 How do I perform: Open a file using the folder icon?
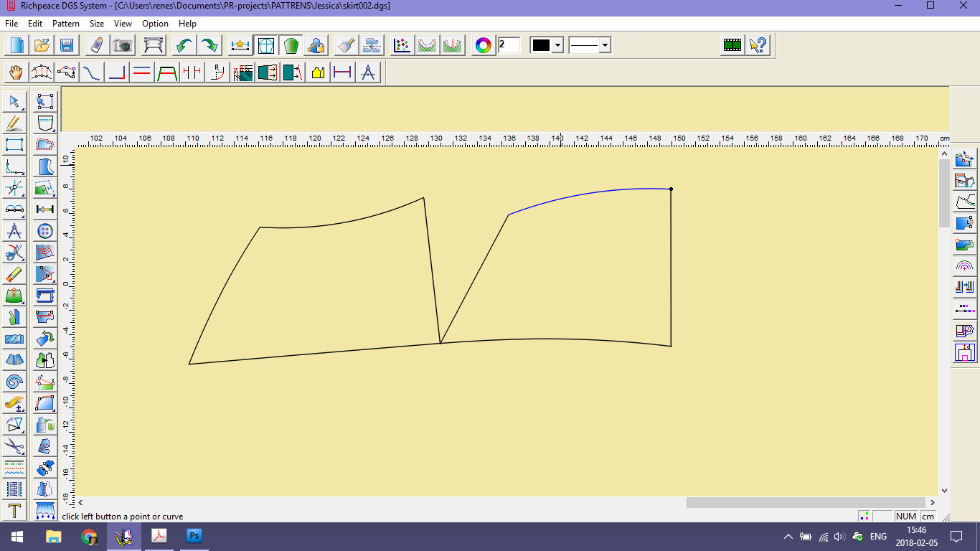click(42, 45)
